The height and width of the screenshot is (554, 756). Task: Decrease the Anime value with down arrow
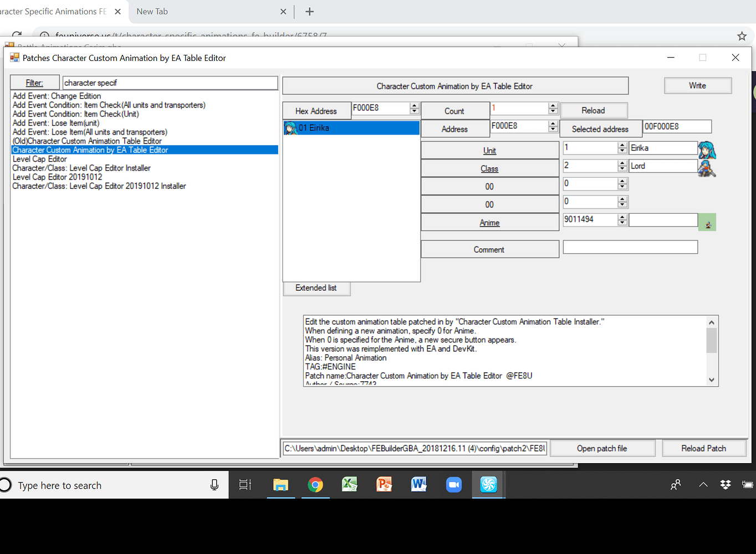point(622,223)
